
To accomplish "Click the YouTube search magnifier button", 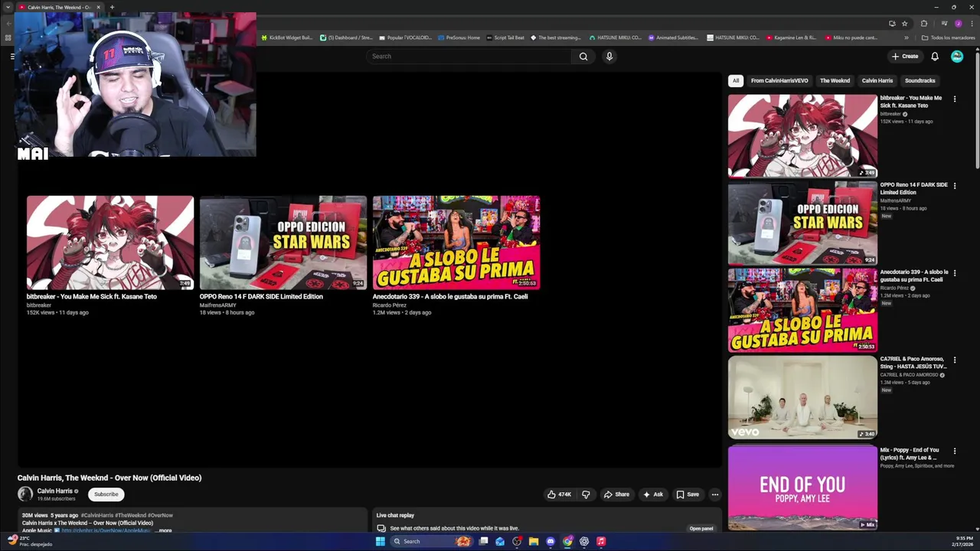I will coord(583,57).
